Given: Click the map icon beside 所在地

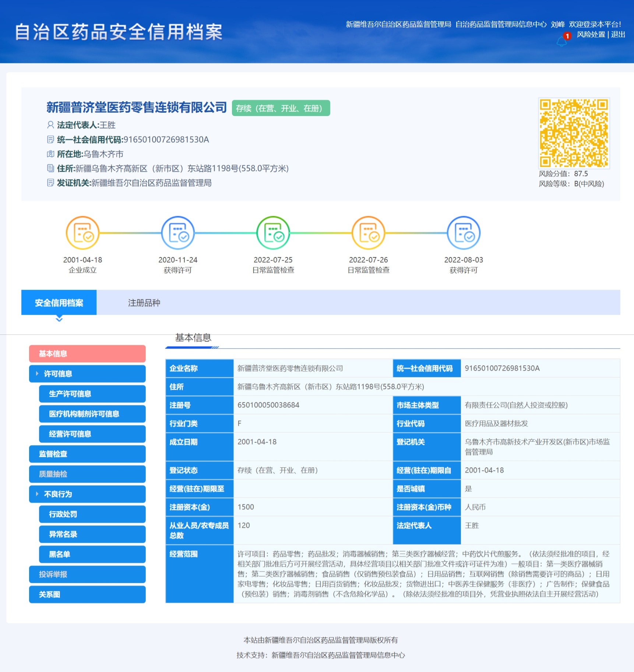Looking at the screenshot, I should coord(50,154).
